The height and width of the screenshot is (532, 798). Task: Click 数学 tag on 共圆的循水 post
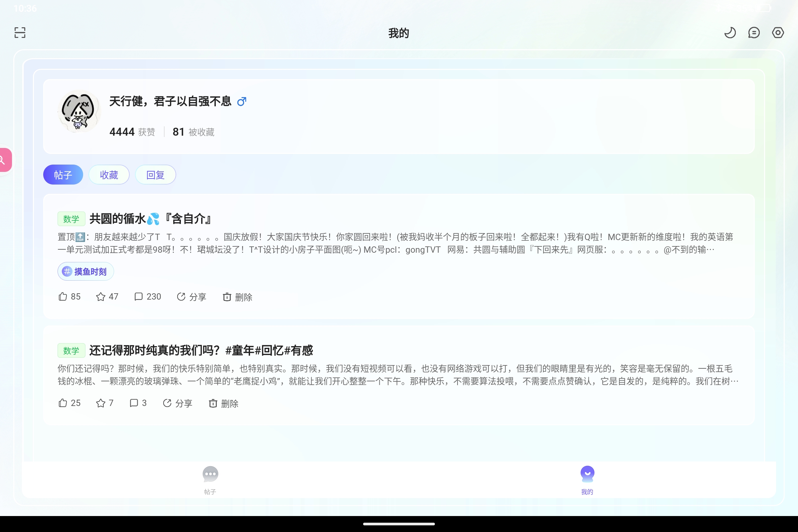pos(71,219)
